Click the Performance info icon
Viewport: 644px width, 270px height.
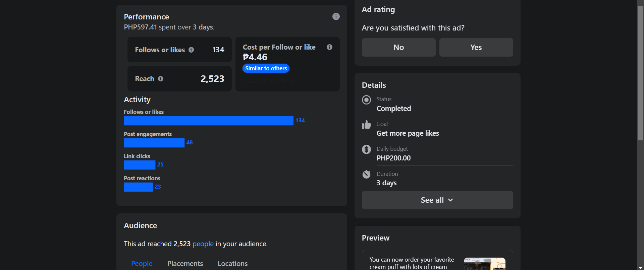pyautogui.click(x=336, y=16)
